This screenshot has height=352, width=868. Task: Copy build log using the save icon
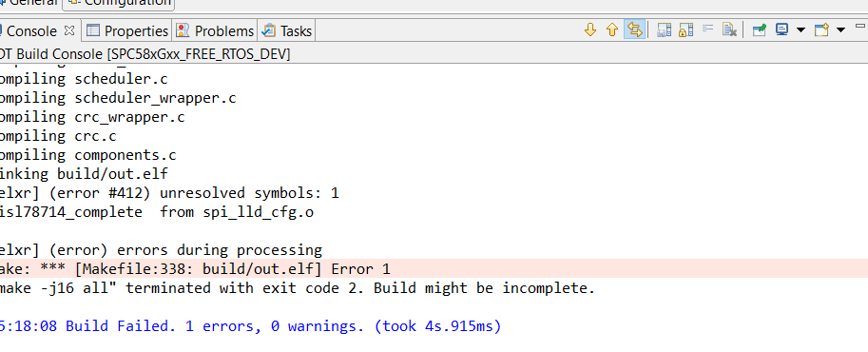pos(665,29)
